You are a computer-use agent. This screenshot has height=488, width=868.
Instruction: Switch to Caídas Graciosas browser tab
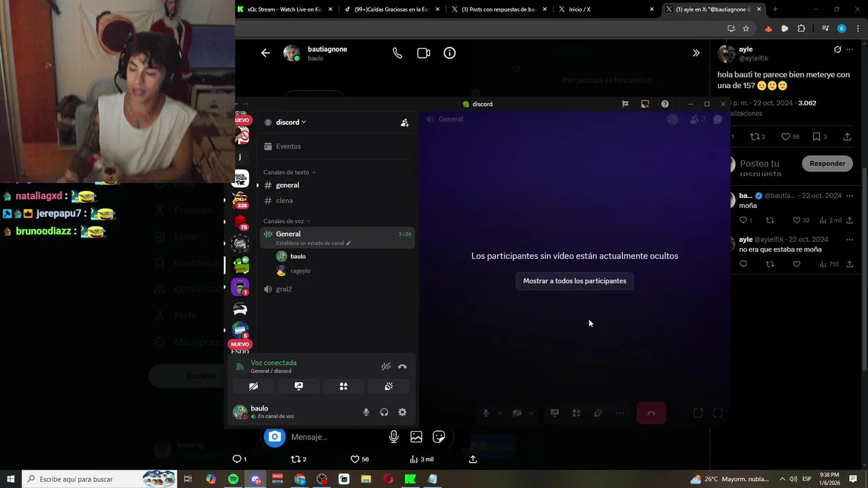pyautogui.click(x=392, y=9)
